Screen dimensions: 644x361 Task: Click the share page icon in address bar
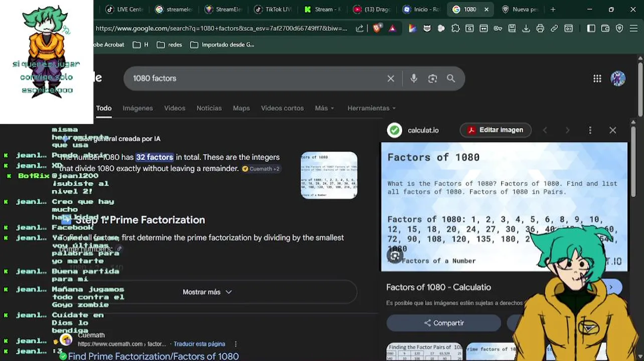tap(360, 29)
